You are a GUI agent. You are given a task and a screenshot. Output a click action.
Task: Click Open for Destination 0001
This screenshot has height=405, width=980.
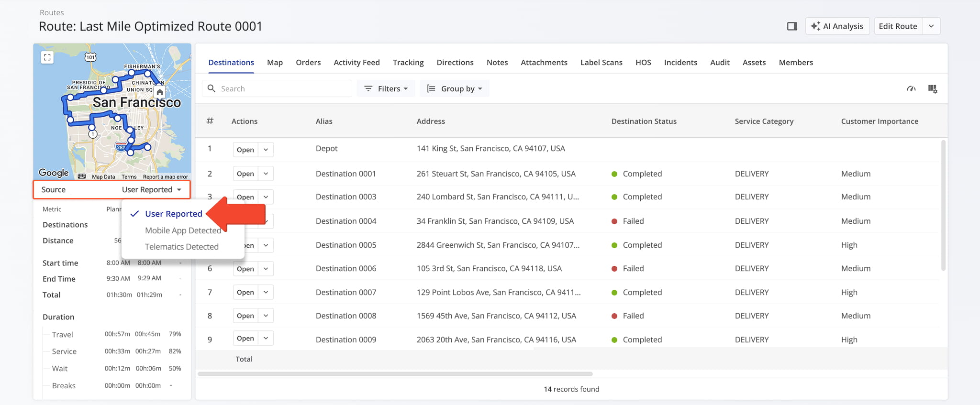click(x=245, y=174)
